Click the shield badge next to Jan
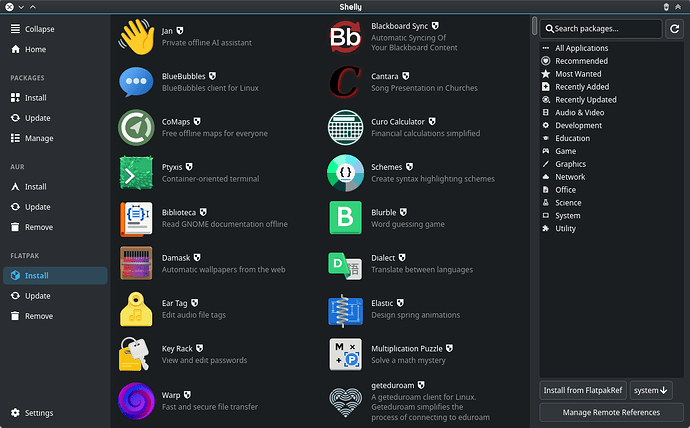Image resolution: width=690 pixels, height=428 pixels. pos(180,31)
